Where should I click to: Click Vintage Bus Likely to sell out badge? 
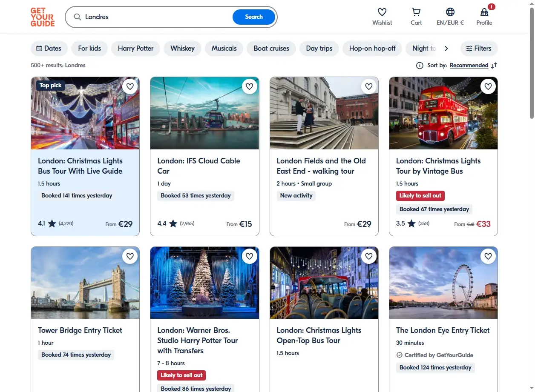coord(420,196)
